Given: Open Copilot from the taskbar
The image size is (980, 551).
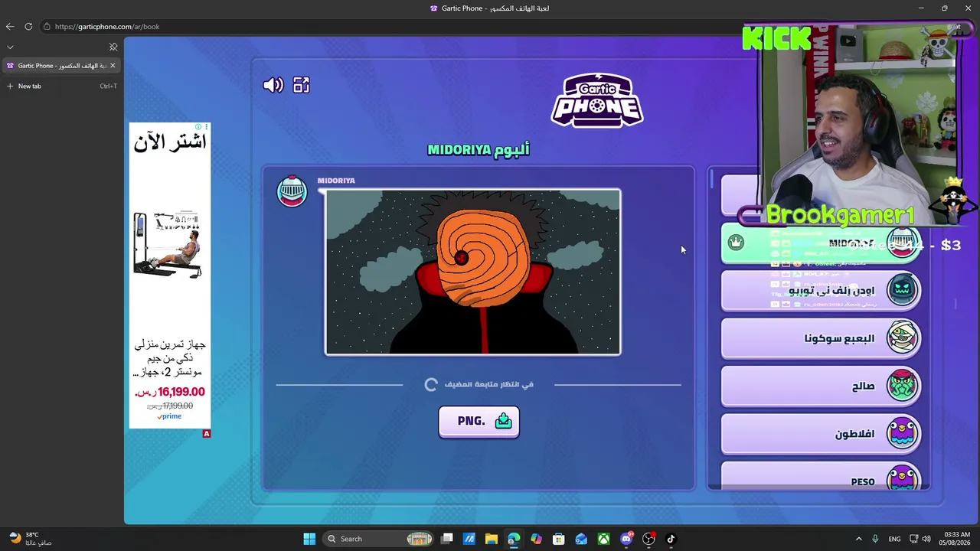Looking at the screenshot, I should click(x=536, y=539).
